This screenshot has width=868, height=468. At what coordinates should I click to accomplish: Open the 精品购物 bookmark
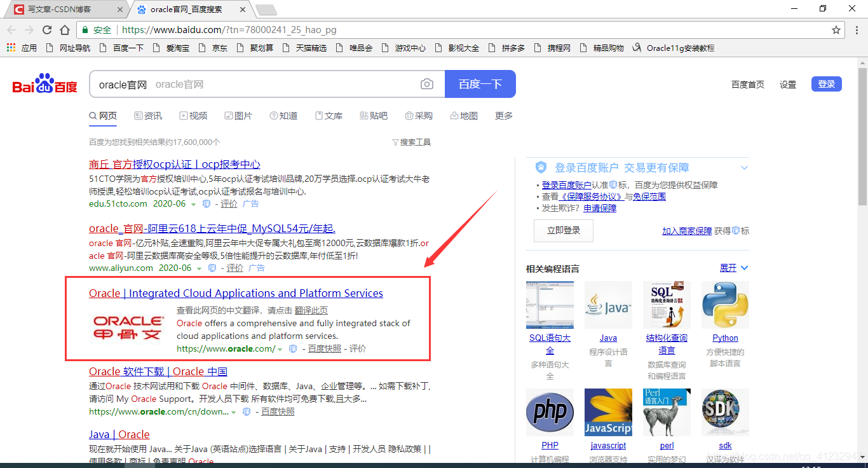pos(602,48)
